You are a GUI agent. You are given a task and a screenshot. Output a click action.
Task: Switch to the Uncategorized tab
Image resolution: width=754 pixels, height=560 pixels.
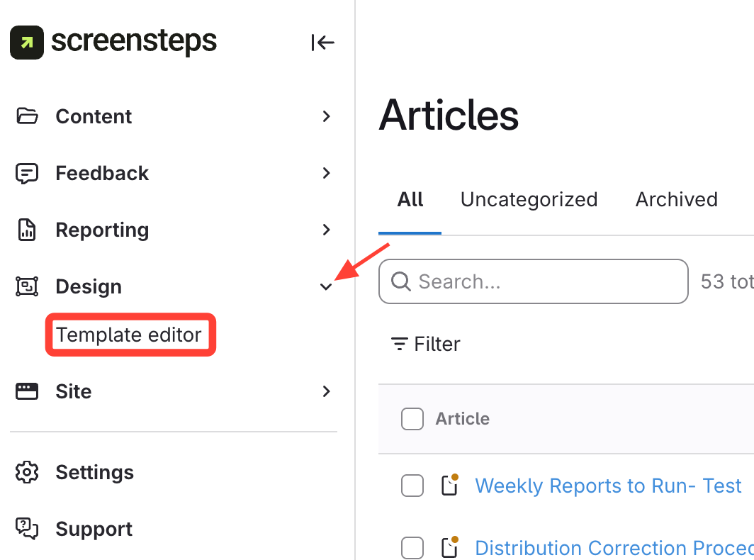tap(529, 199)
